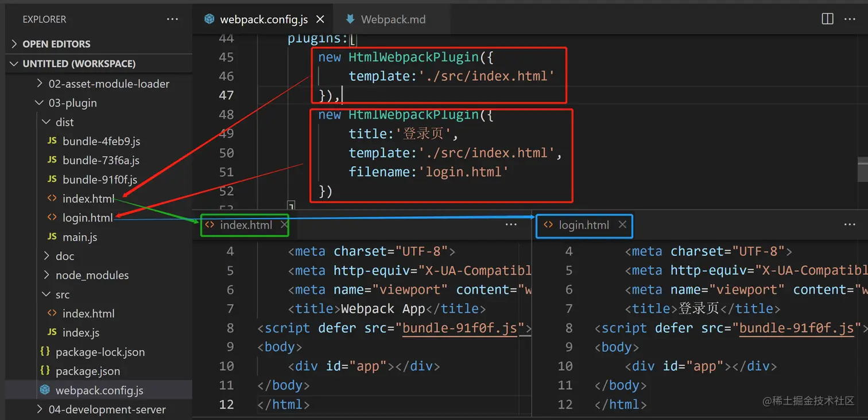The image size is (868, 420).
Task: Split the webpack.config.js editor to the right
Action: [827, 19]
